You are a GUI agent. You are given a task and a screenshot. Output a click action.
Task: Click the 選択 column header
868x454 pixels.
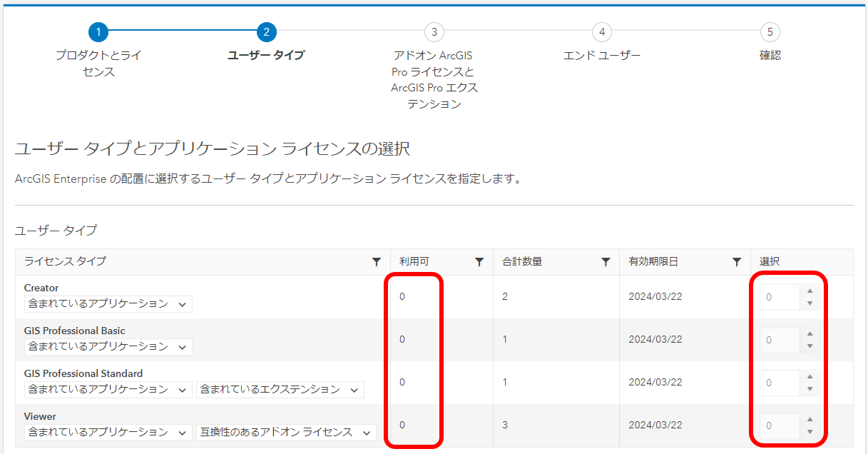770,262
